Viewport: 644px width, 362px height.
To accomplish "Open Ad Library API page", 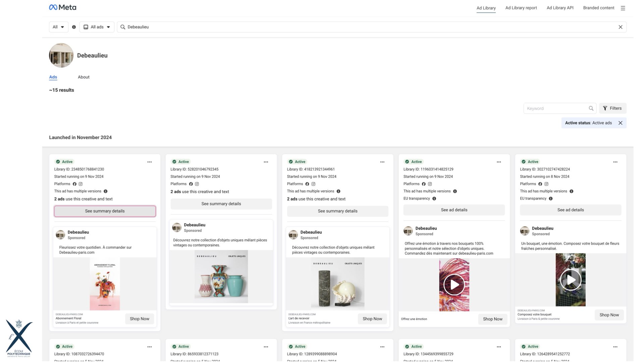I will (560, 8).
